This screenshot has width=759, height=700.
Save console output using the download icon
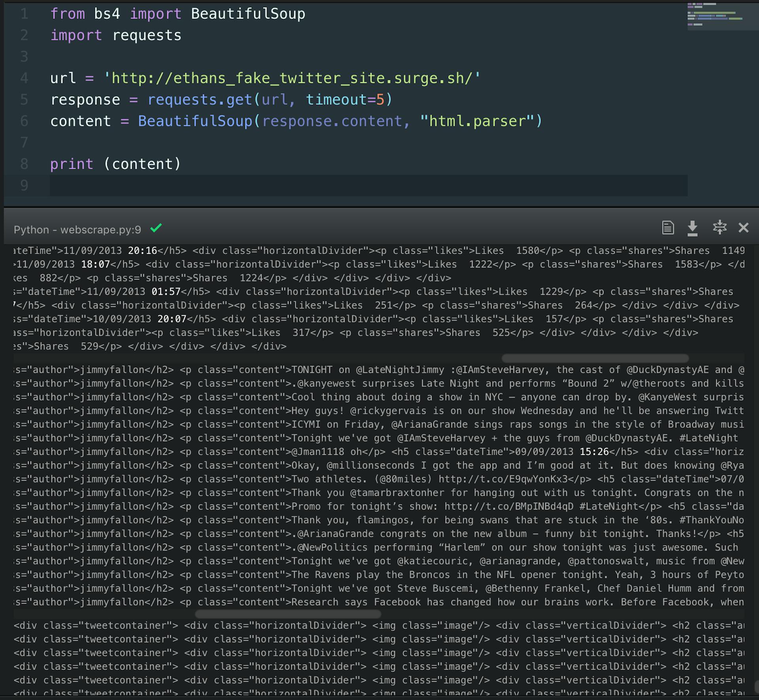point(693,228)
